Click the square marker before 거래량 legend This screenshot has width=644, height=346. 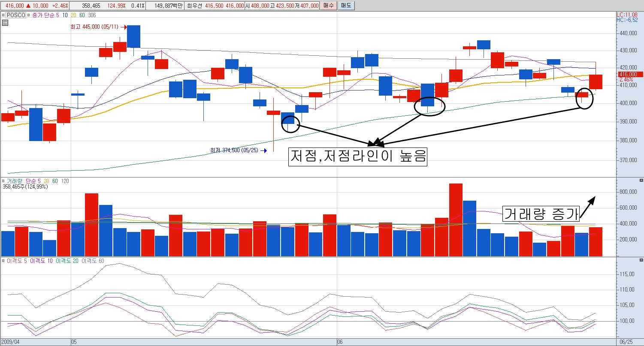[3, 181]
